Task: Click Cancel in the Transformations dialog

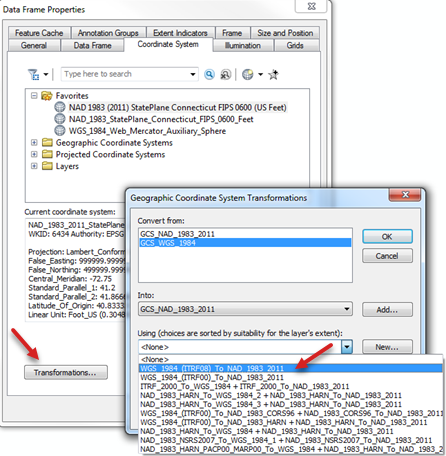Action: pos(387,256)
